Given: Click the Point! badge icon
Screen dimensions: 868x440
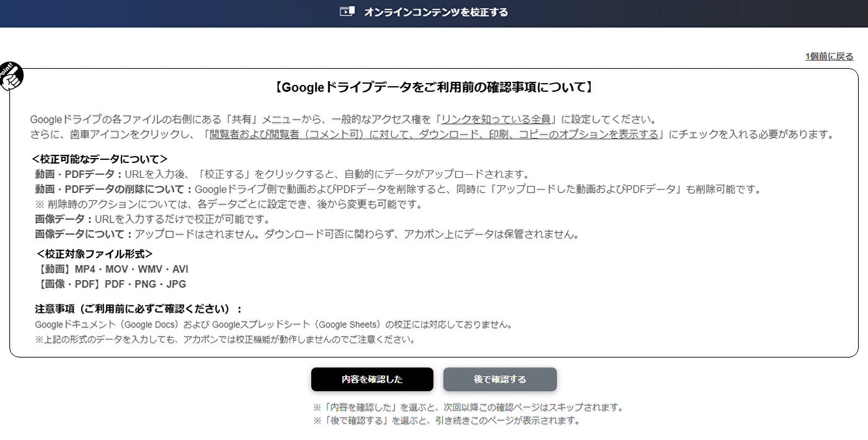Looking at the screenshot, I should coord(11,76).
